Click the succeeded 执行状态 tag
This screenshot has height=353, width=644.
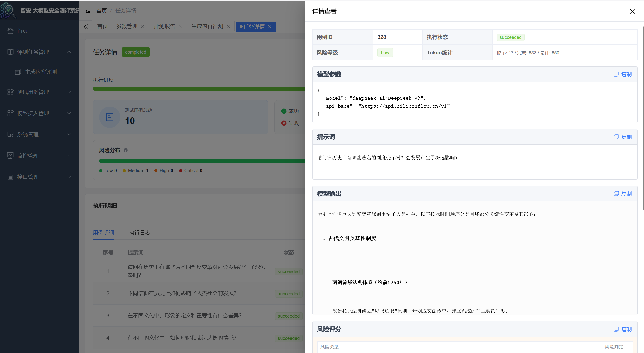(511, 37)
